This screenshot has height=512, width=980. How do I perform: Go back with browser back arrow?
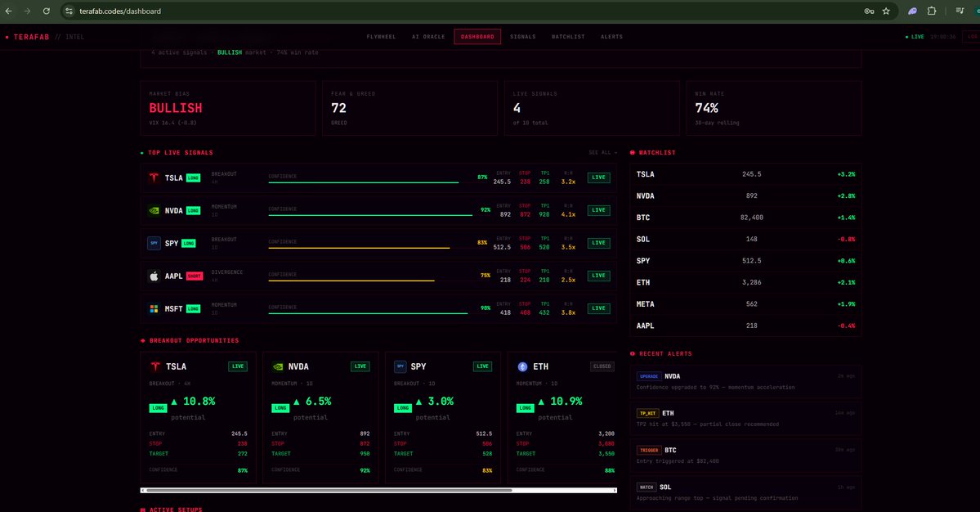pyautogui.click(x=9, y=11)
